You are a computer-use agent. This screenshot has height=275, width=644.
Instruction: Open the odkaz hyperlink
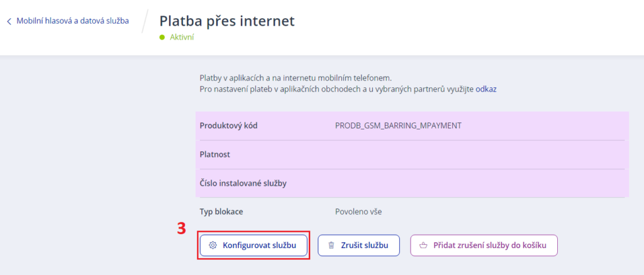coord(486,89)
